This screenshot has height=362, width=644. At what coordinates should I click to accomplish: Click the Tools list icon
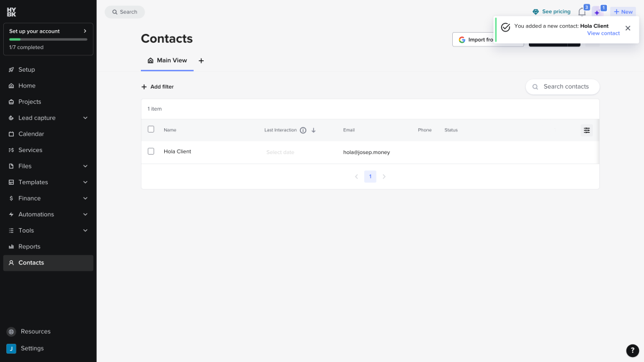11,231
